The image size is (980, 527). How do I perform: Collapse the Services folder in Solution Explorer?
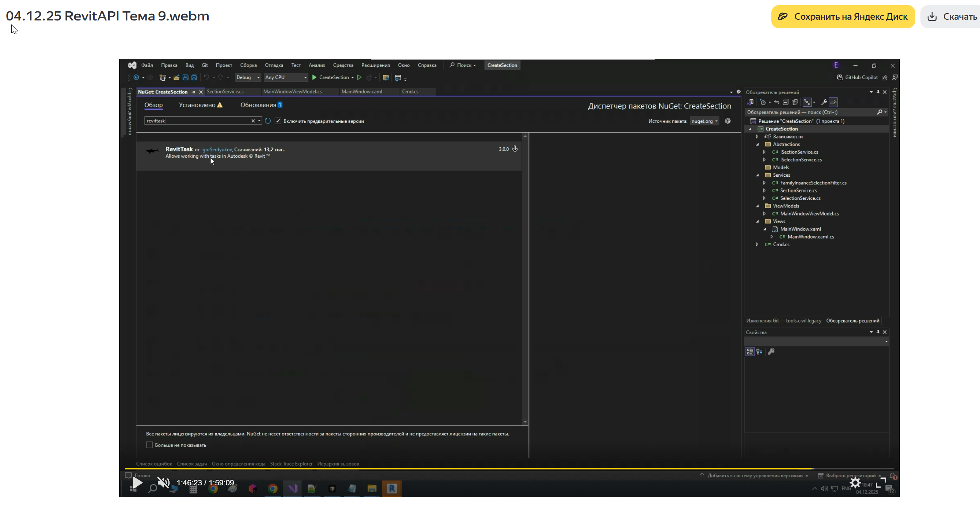[757, 175]
